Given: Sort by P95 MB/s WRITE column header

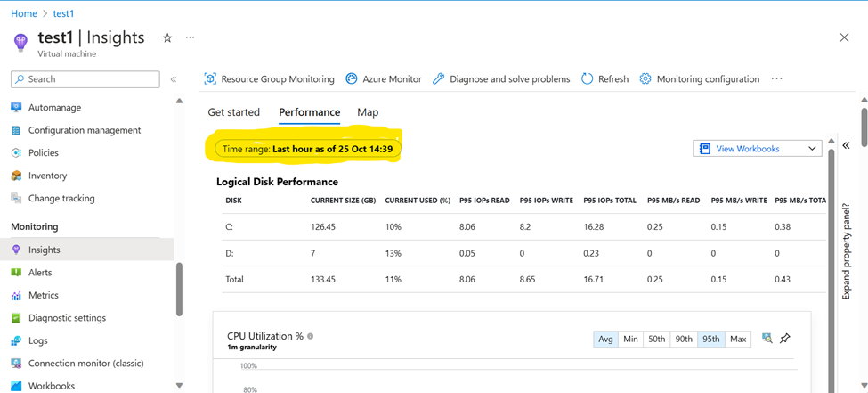Looking at the screenshot, I should (x=739, y=201).
